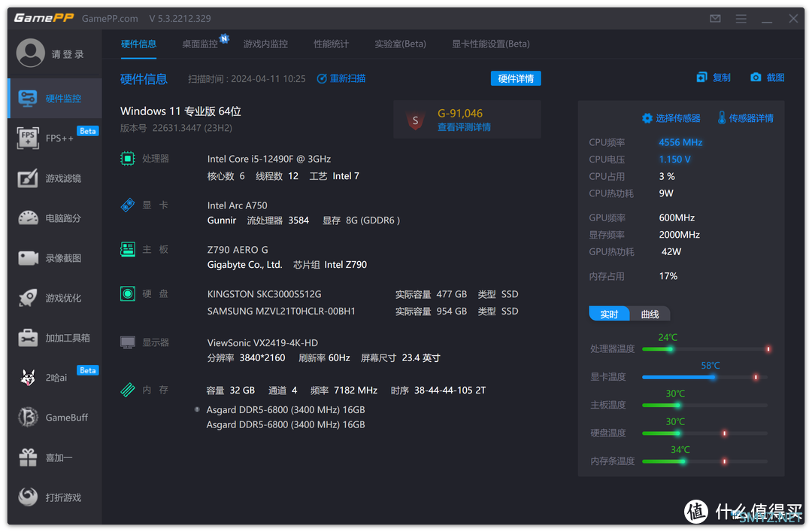This screenshot has width=812, height=532.
Task: Switch to the 硬件信息 tab
Action: pyautogui.click(x=138, y=44)
